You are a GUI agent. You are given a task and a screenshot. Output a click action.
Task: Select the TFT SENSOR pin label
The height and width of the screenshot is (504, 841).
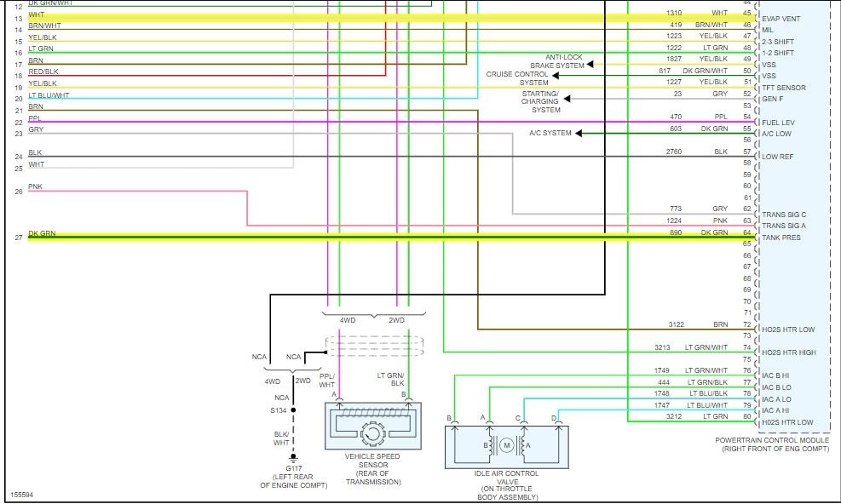coord(784,88)
